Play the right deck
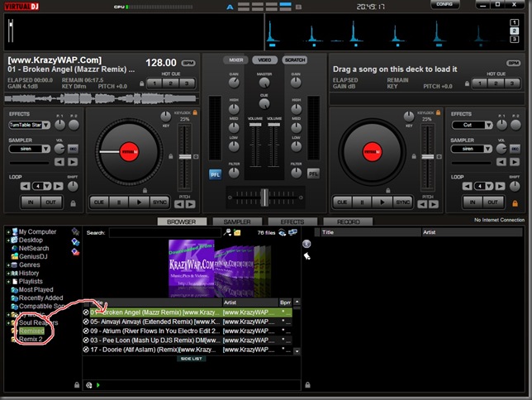532x400 pixels. [x=382, y=202]
